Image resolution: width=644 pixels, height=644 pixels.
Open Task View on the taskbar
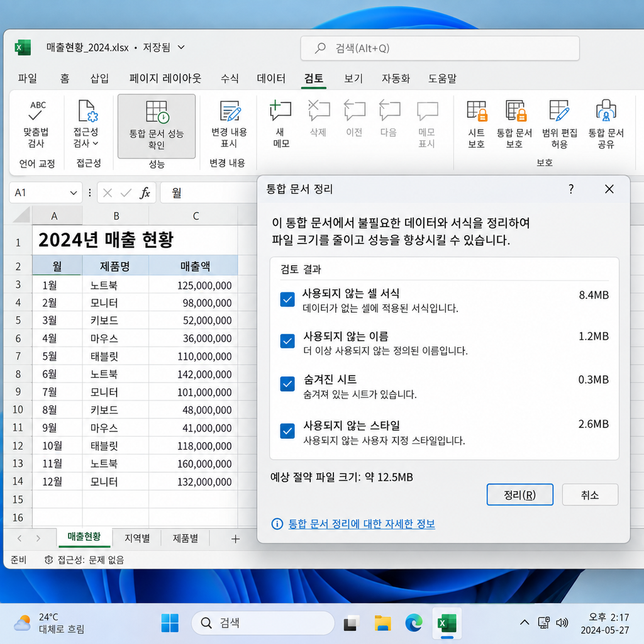350,623
